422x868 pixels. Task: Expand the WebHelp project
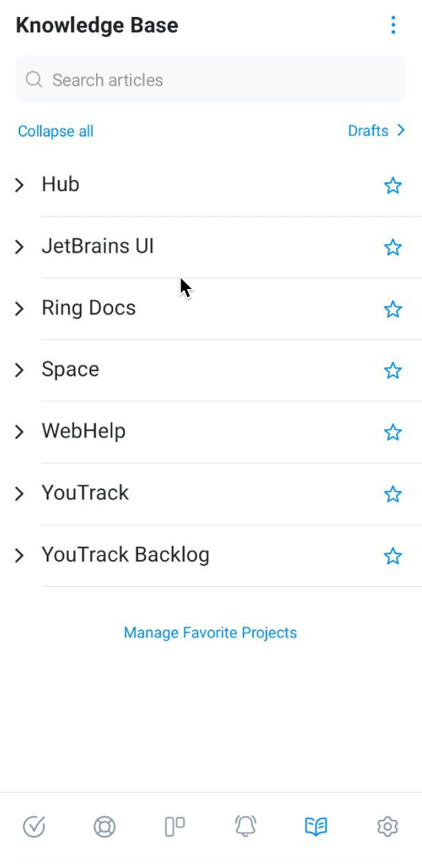19,432
